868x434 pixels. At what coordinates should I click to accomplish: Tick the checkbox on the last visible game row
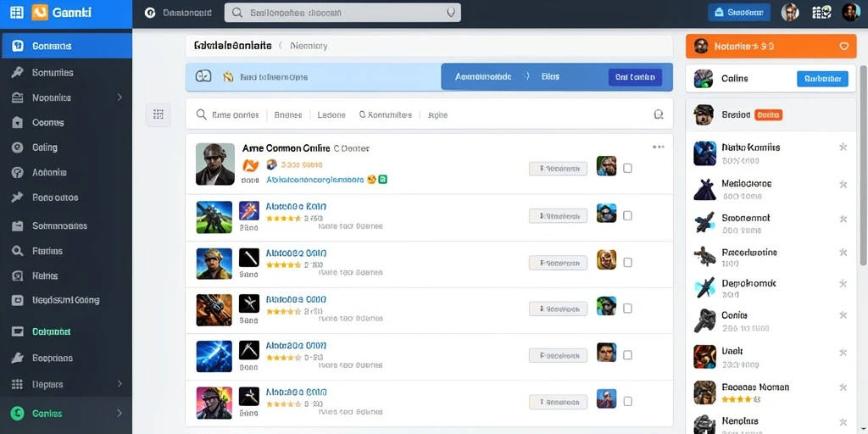click(x=627, y=401)
